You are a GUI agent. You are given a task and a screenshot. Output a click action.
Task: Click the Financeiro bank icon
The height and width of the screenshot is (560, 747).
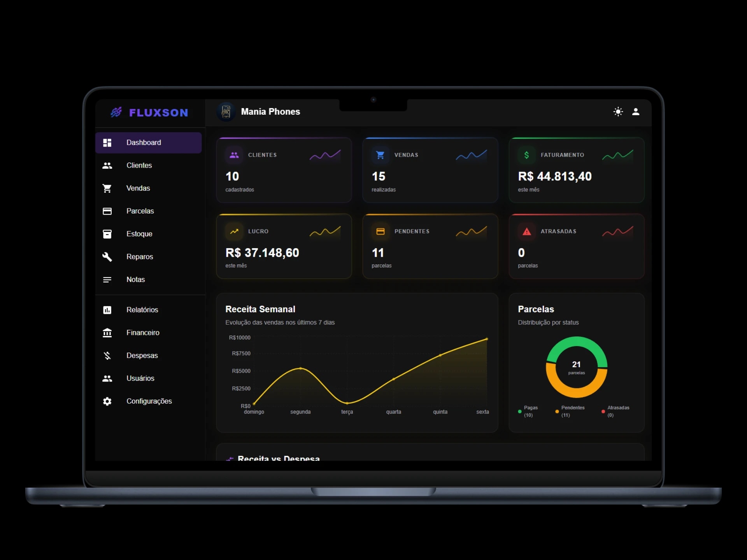click(x=107, y=332)
